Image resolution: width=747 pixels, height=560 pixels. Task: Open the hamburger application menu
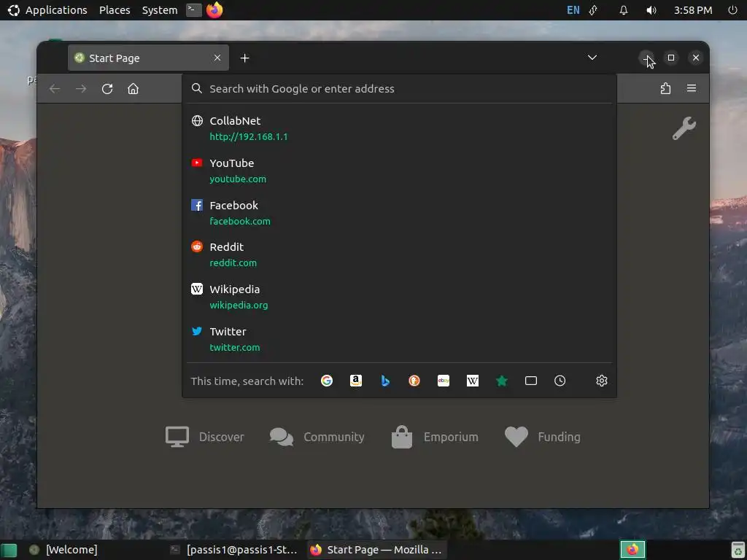tap(692, 88)
